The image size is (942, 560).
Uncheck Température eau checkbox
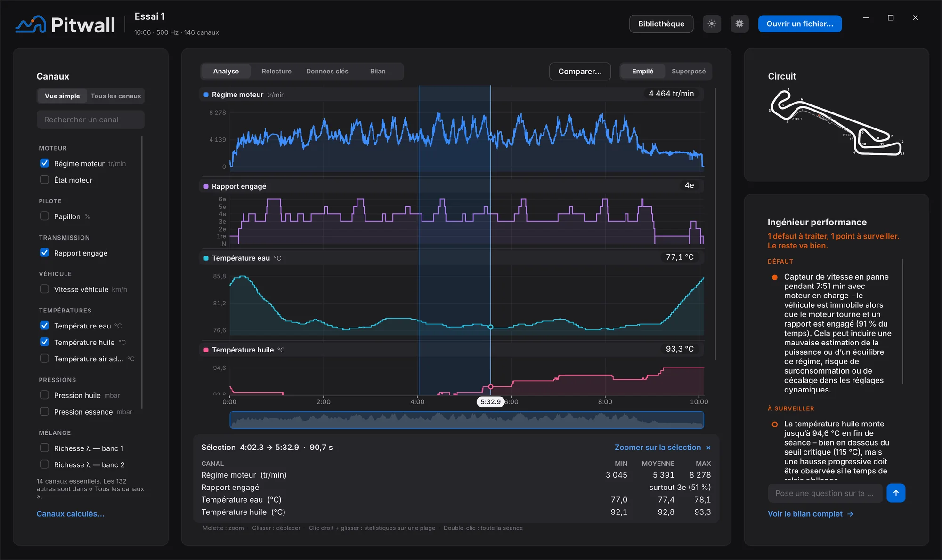pyautogui.click(x=44, y=326)
